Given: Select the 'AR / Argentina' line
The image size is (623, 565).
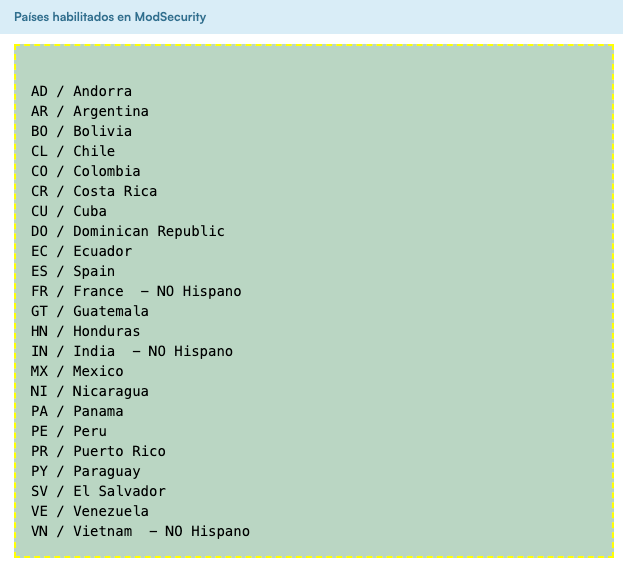Looking at the screenshot, I should pos(90,111).
